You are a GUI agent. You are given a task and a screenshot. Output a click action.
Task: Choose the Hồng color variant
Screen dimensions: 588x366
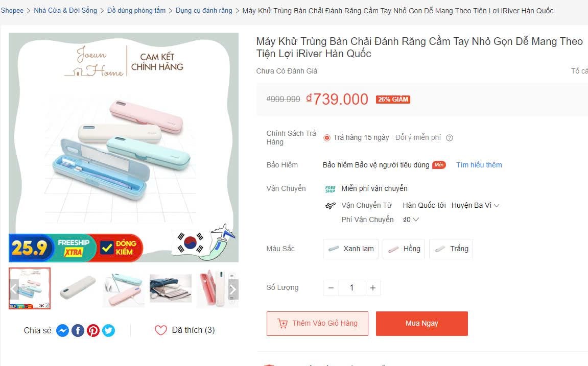404,249
